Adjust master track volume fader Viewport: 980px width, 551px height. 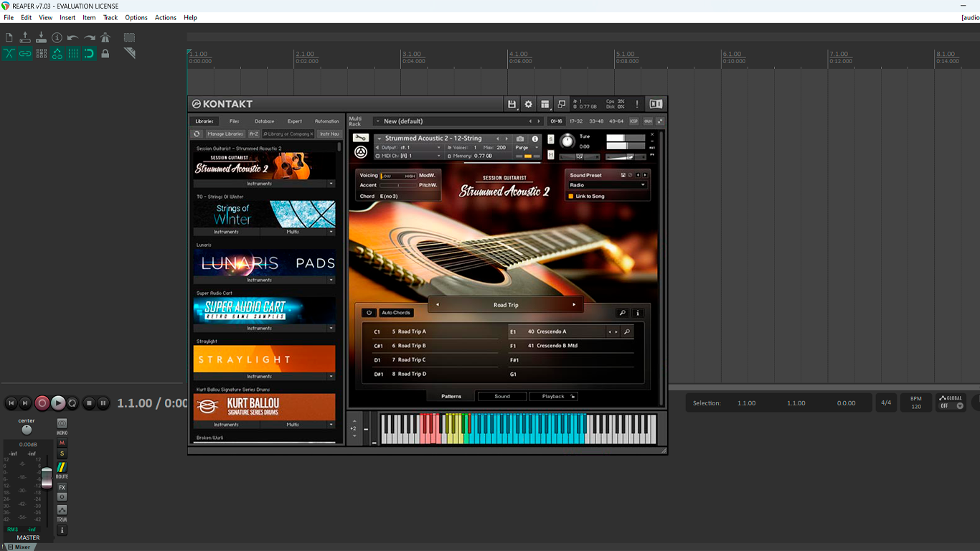pyautogui.click(x=47, y=477)
